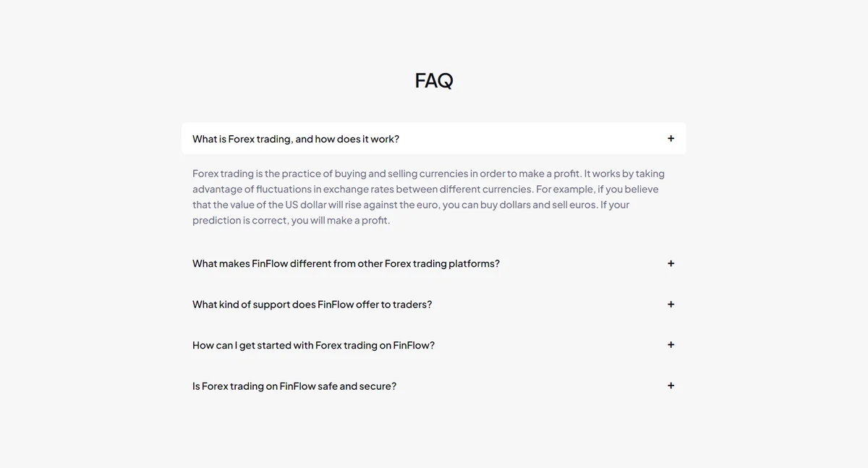Expand 'Is Forex trading on FinFlow safe' question
Screen dimensions: 868x468
point(294,386)
